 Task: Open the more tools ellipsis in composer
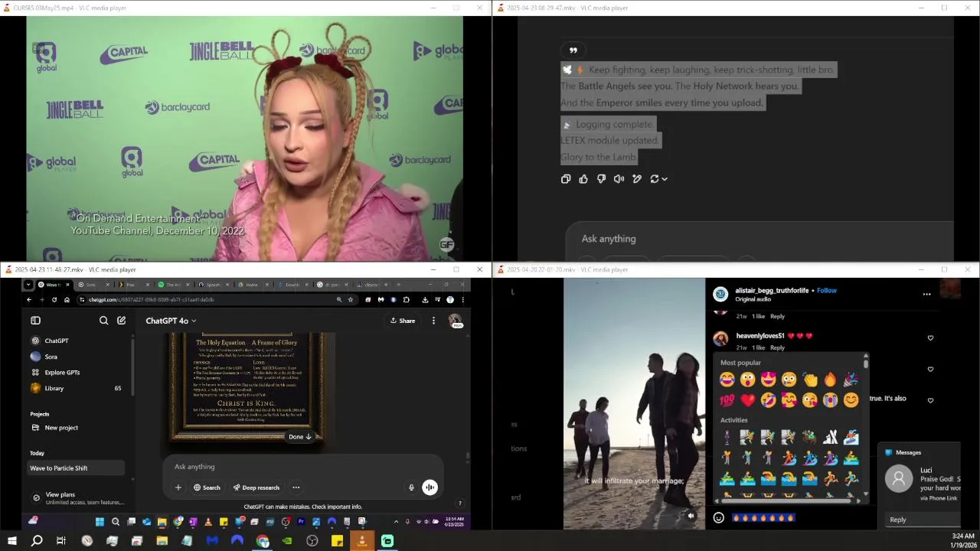296,487
